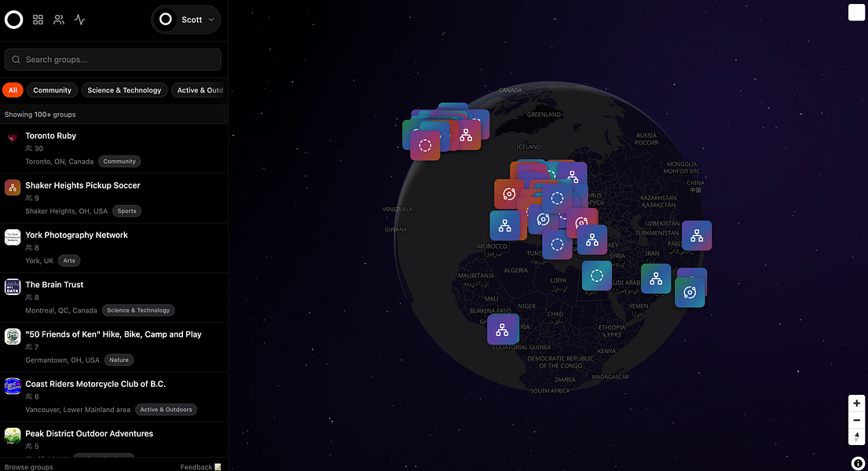Click the Sports tag on Shaker Heights
This screenshot has width=868, height=471.
click(126, 211)
